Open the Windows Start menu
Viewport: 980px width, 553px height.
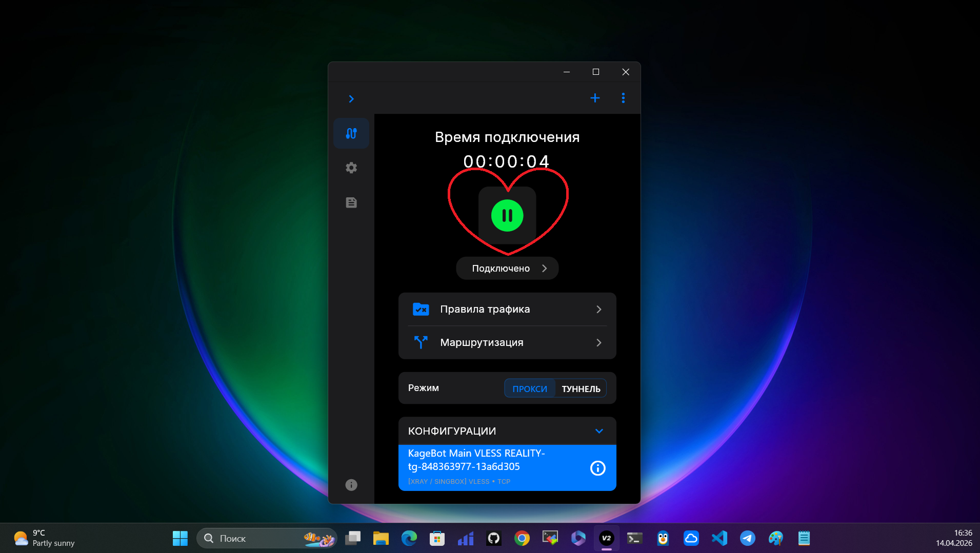[180, 538]
